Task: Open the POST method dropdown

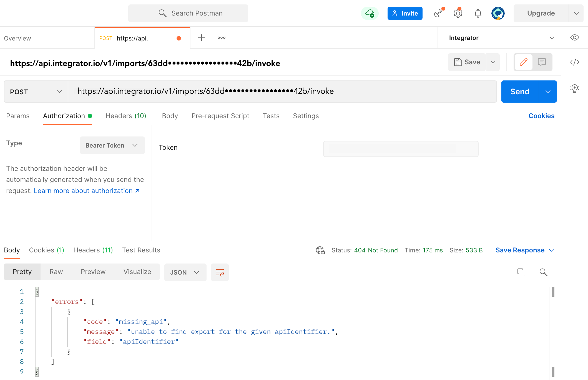Action: tap(36, 92)
